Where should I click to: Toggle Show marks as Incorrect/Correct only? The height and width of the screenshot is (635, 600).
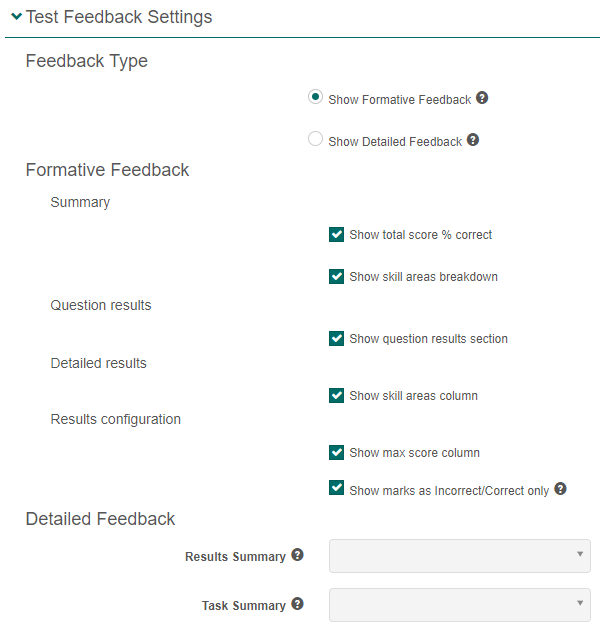[337, 489]
